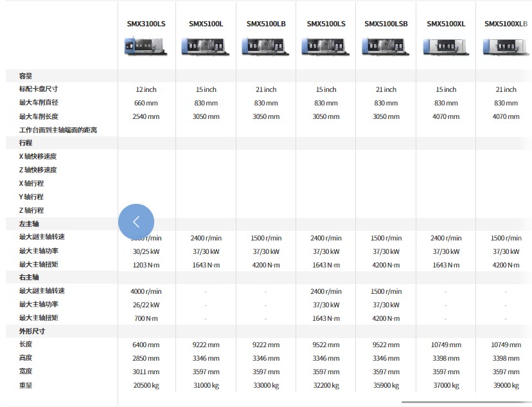This screenshot has width=532, height=407.
Task: Click the 39000 kg weight cell
Action: (x=506, y=386)
